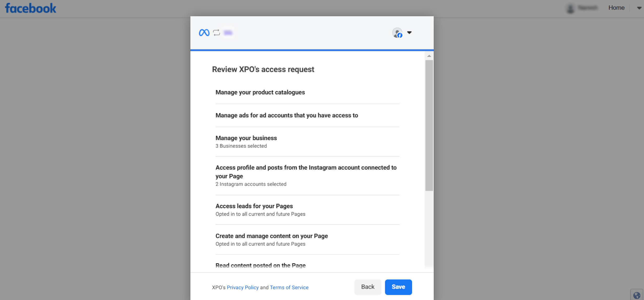Open the Terms of Service link
Viewport: 644px width, 300px height.
(x=289, y=287)
